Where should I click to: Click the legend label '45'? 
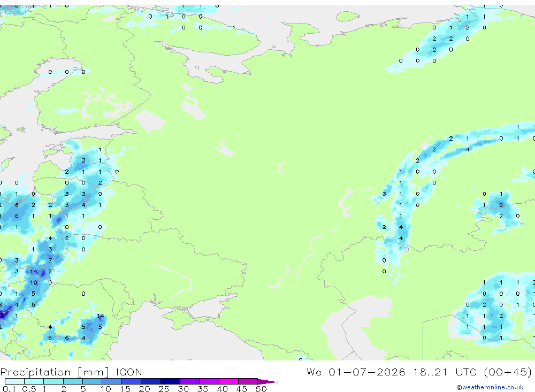coord(242,389)
